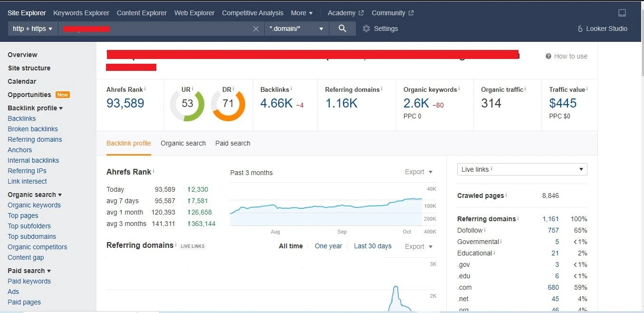Image resolution: width=644 pixels, height=313 pixels.
Task: Open Content Explorer
Action: click(142, 13)
